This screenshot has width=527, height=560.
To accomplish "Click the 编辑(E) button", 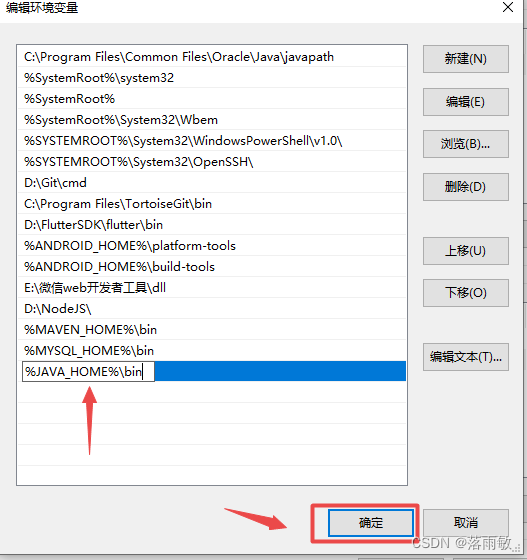I will pos(466,102).
